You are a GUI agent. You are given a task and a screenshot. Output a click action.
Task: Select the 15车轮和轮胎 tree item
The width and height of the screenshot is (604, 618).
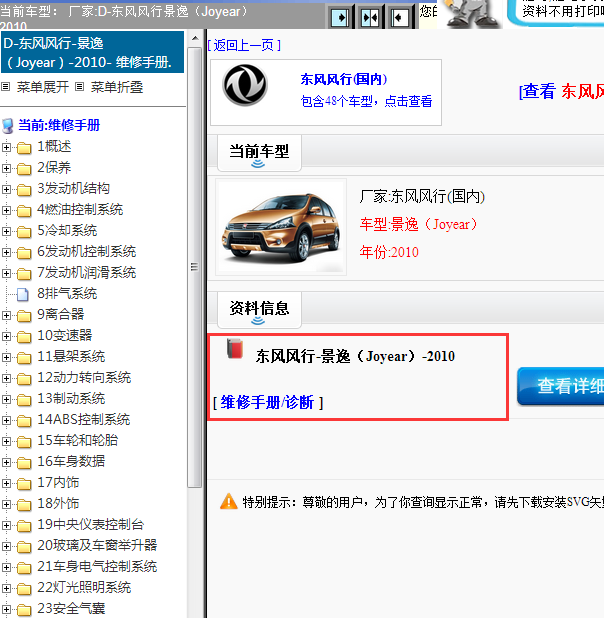click(x=78, y=441)
